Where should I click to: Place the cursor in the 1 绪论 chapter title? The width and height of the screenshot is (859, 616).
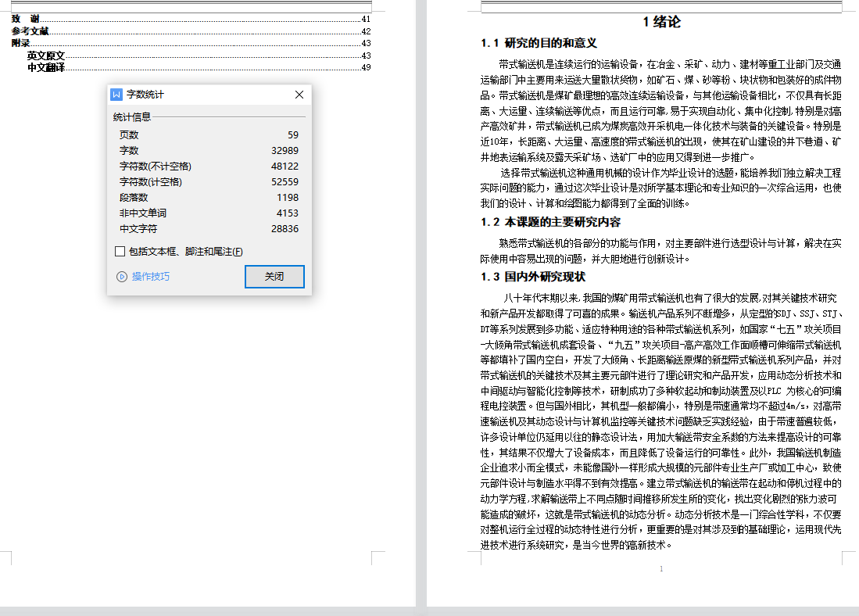(x=661, y=22)
